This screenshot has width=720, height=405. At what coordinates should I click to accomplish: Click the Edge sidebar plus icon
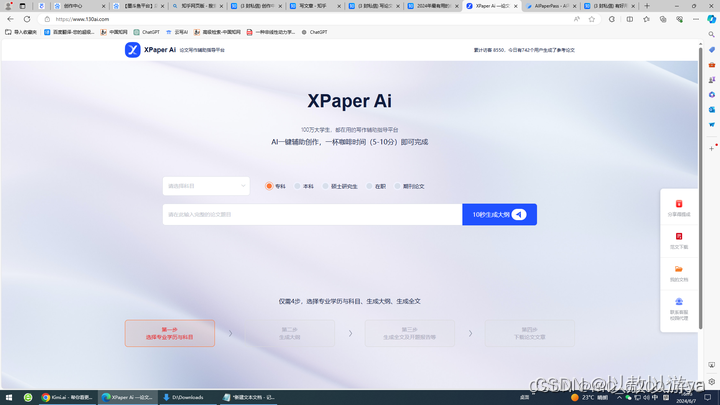click(x=711, y=148)
